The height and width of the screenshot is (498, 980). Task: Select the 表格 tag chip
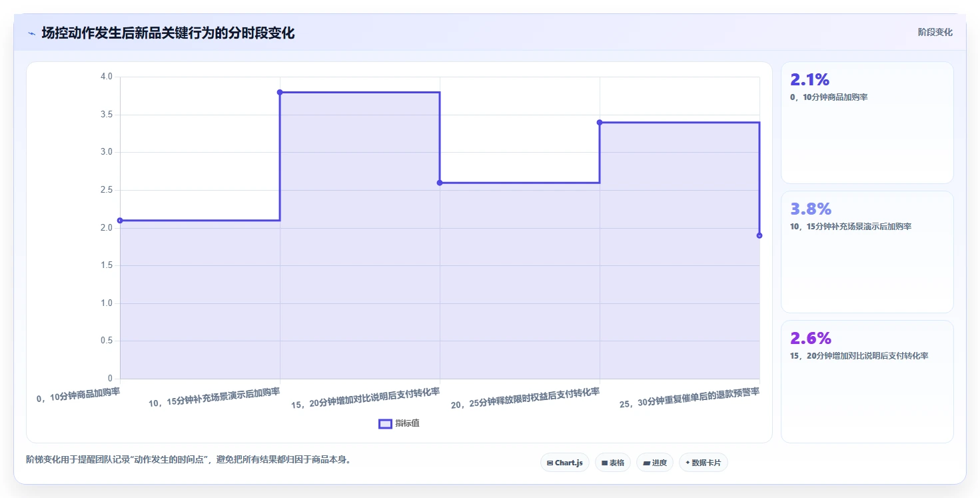[x=612, y=463]
